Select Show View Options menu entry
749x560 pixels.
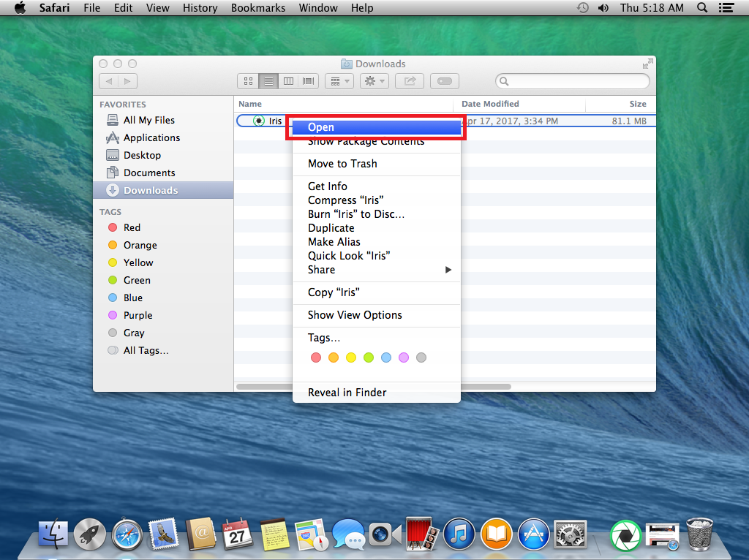click(377, 315)
